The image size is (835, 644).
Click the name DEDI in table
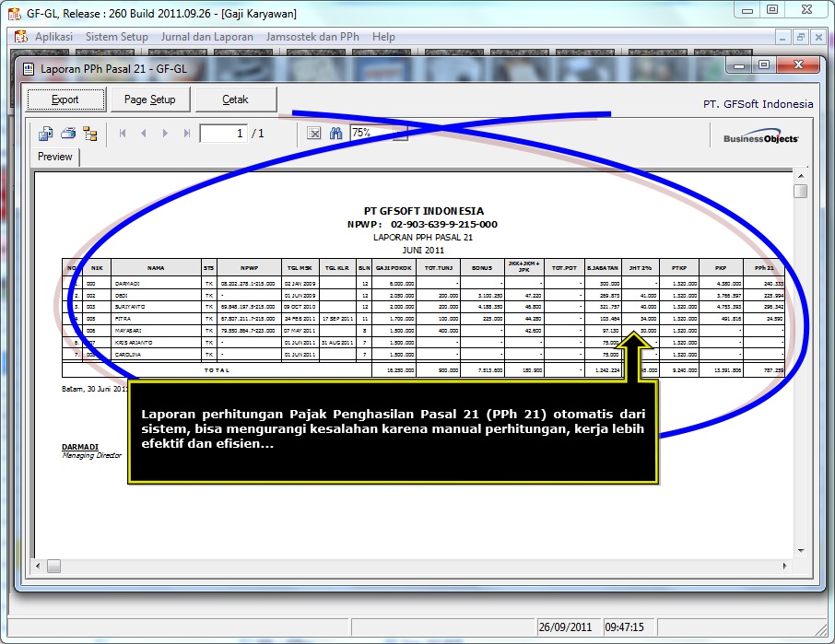[122, 296]
